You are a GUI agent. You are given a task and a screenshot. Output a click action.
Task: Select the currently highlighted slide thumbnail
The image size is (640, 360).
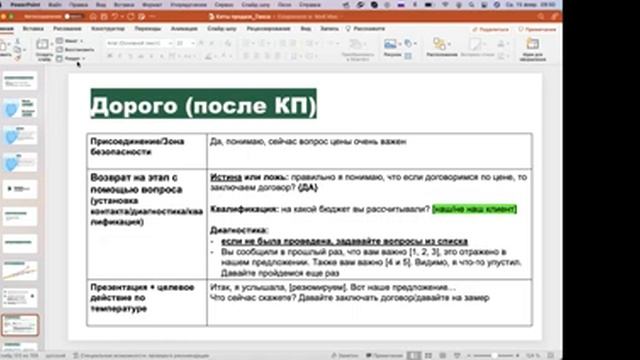coord(20,325)
